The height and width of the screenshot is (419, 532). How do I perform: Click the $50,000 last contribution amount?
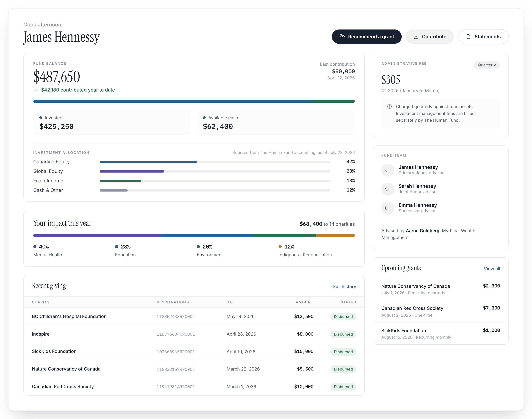343,71
